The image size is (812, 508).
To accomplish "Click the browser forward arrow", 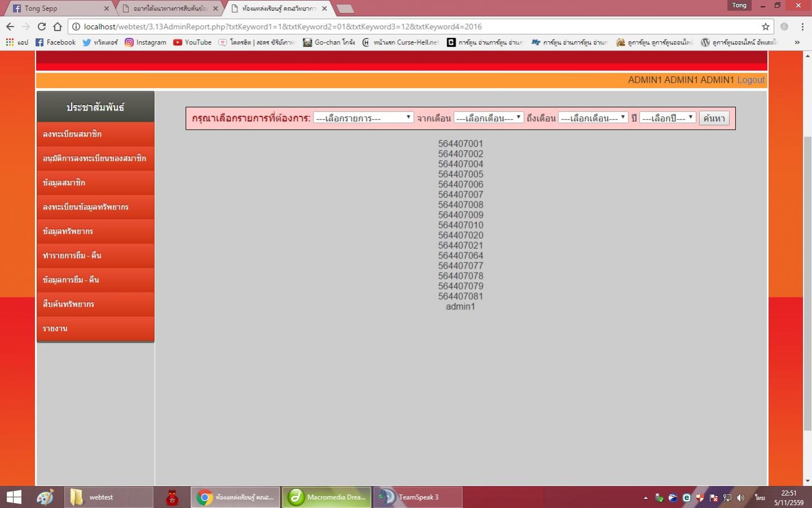I will pyautogui.click(x=26, y=27).
